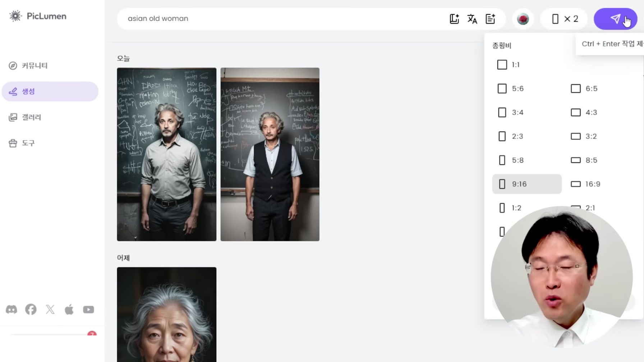Click the translate prompt icon
The height and width of the screenshot is (362, 644).
[x=472, y=19]
